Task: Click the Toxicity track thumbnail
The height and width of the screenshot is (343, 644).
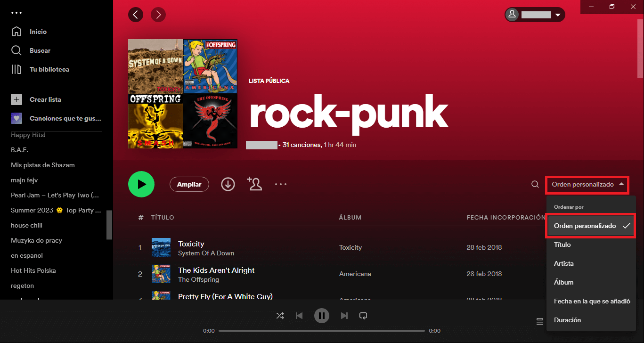Action: (x=161, y=247)
